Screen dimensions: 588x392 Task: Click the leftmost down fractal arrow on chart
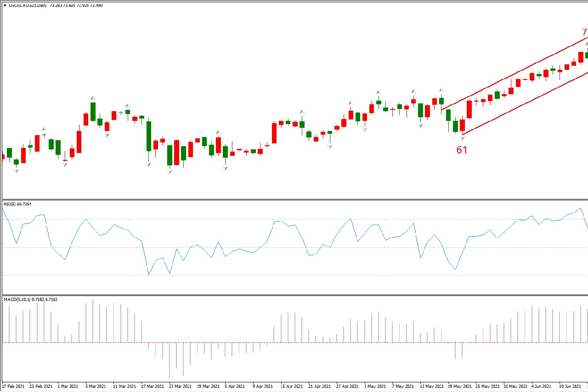[x=16, y=170]
